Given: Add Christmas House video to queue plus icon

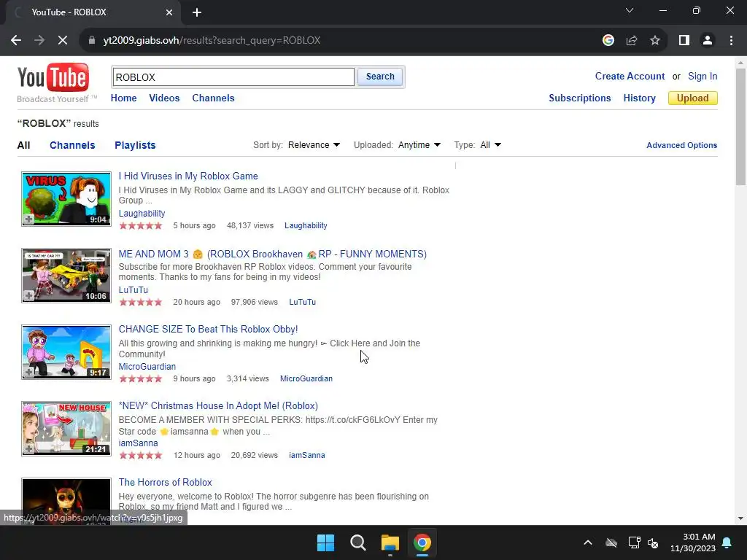Looking at the screenshot, I should pyautogui.click(x=28, y=449).
